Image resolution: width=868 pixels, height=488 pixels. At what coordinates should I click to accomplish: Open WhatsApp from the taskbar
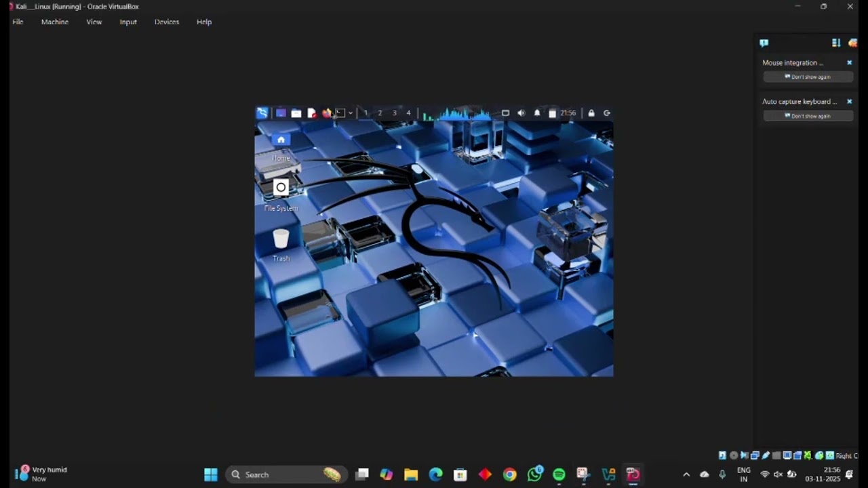point(534,474)
